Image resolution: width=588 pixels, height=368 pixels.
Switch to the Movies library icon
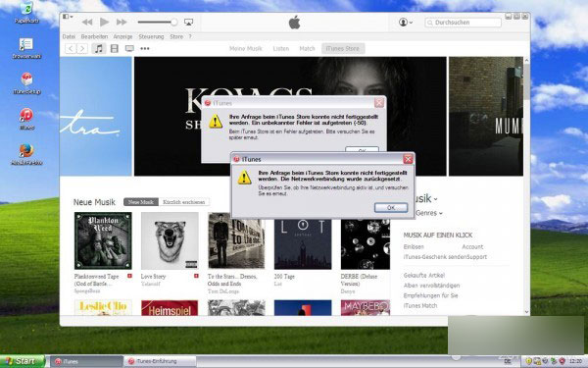[x=115, y=48]
